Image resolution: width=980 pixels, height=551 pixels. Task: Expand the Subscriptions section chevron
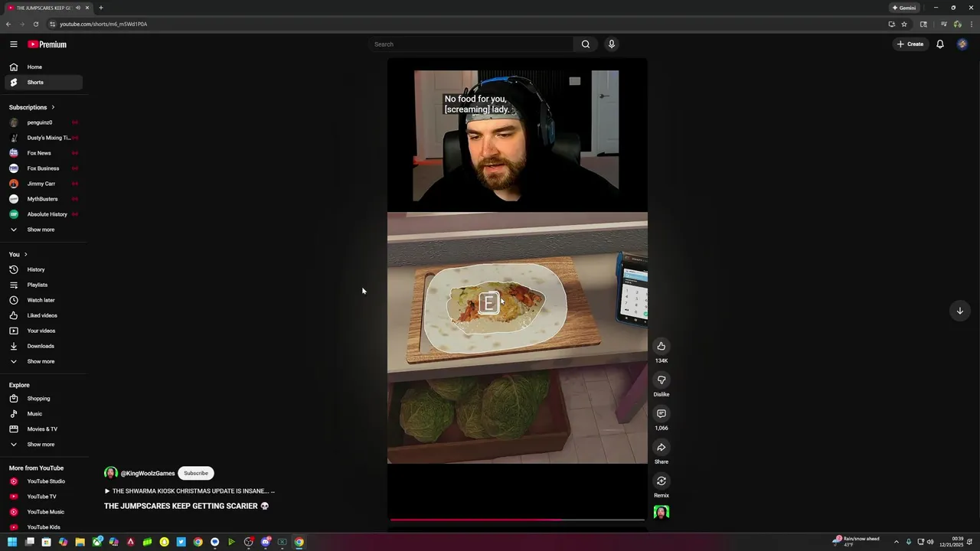pos(53,107)
